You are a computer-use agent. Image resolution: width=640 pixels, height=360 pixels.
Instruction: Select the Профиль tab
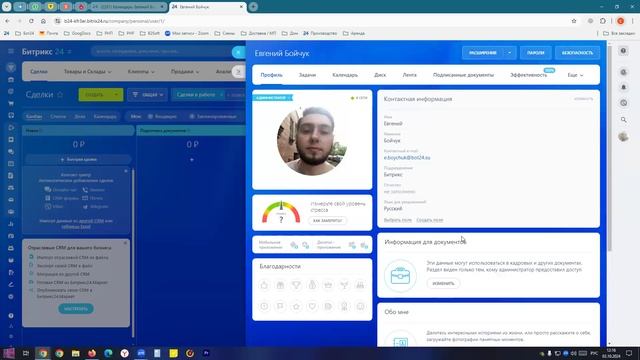tap(271, 75)
